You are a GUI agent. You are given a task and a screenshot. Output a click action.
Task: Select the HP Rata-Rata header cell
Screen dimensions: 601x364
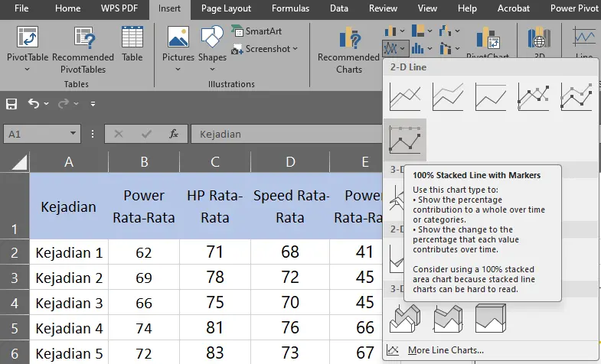tap(215, 206)
